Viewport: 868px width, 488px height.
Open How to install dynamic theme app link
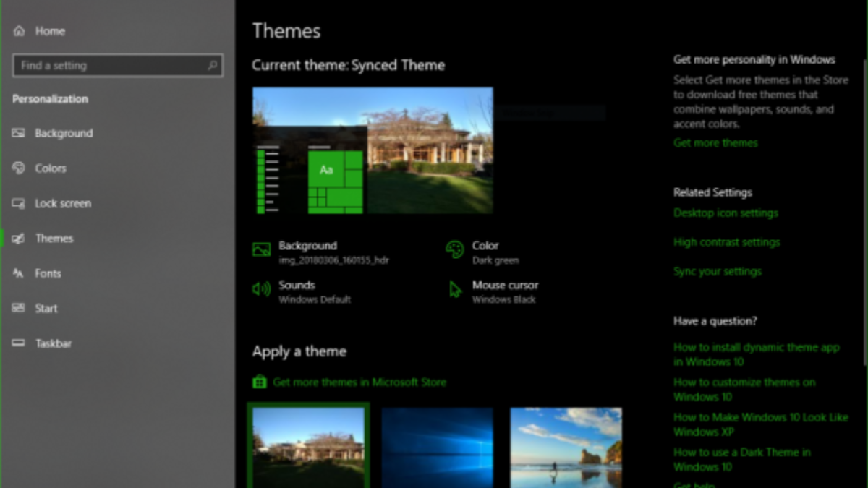pyautogui.click(x=756, y=354)
